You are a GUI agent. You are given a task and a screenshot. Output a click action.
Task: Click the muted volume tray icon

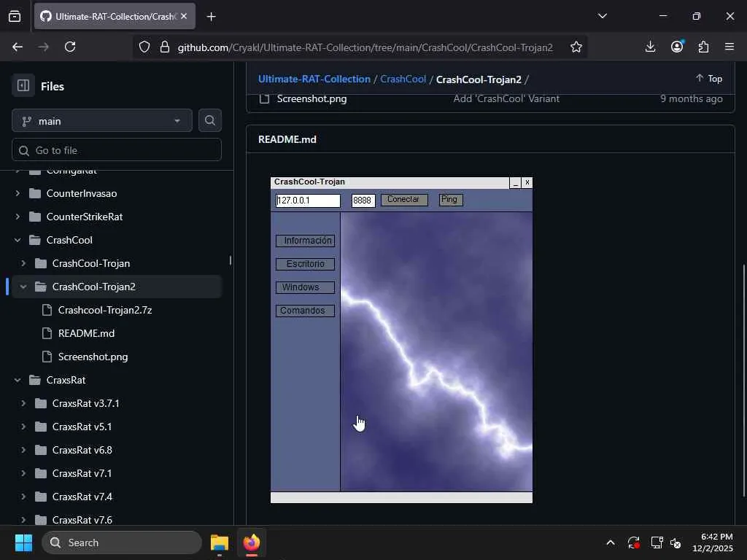click(676, 542)
